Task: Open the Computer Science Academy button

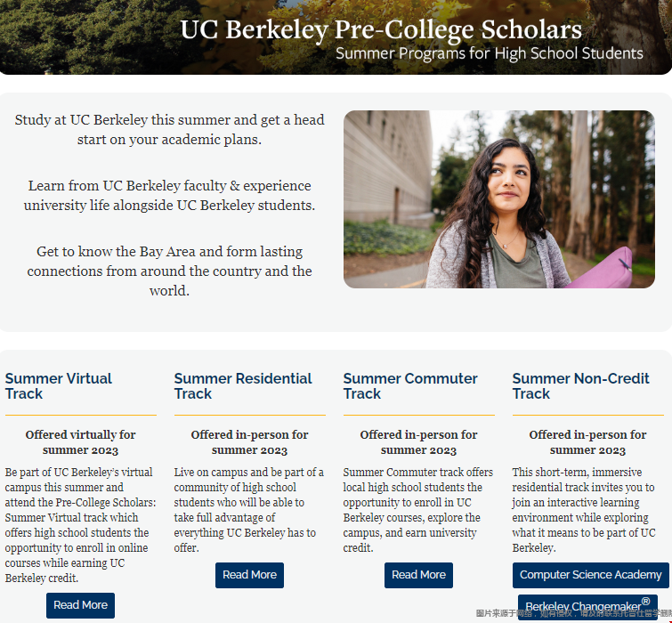Action: 590,575
